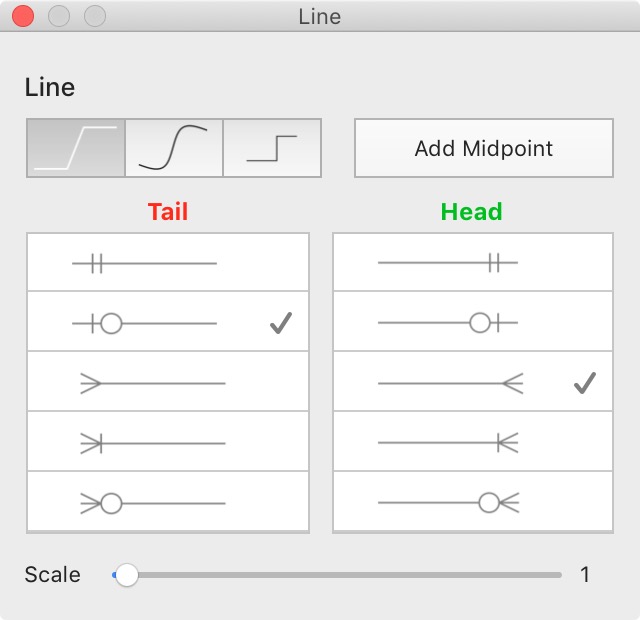Click the middle of the Scale slider track

coord(337,575)
